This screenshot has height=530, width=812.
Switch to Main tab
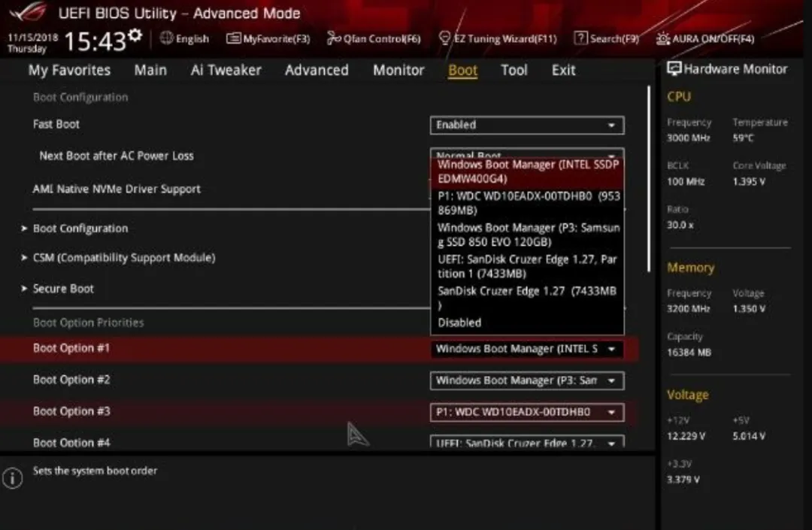[150, 70]
